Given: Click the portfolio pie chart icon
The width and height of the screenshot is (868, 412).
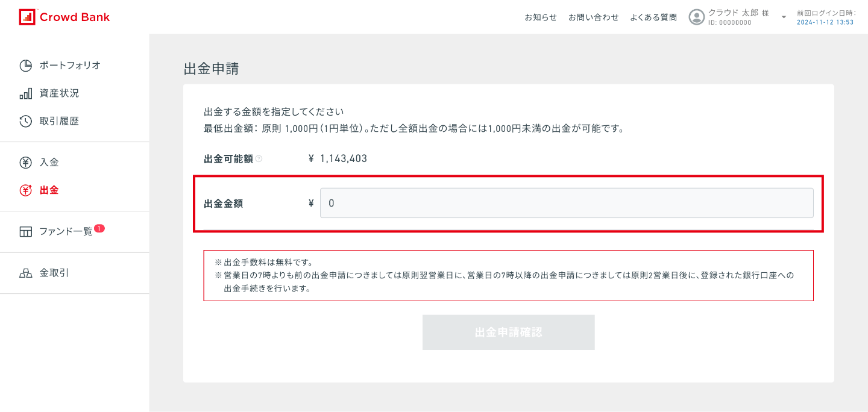Looking at the screenshot, I should coord(25,66).
